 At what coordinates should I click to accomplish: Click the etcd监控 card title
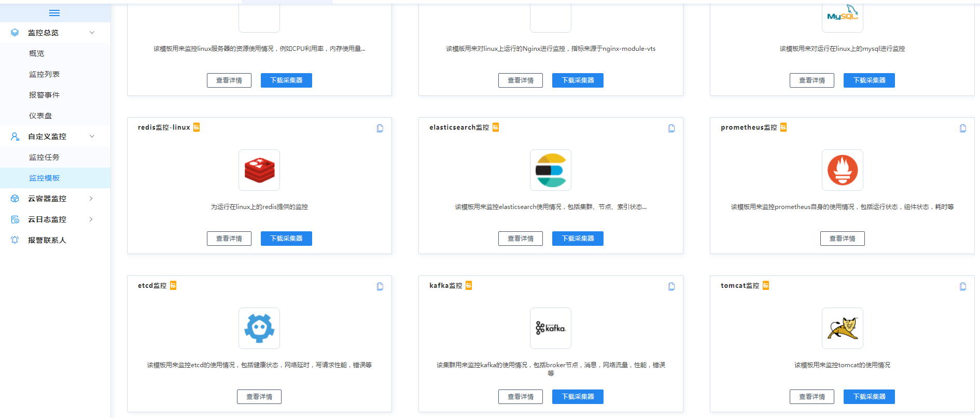click(x=152, y=285)
